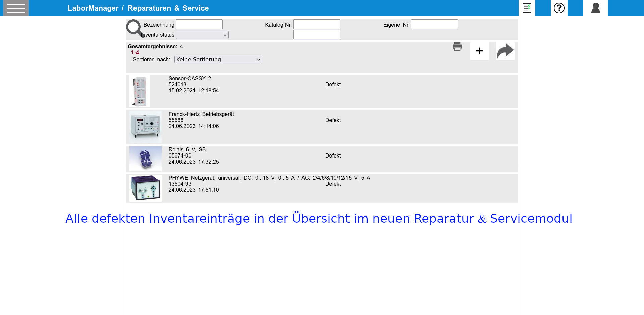Click the Defekt status of Relais 6 V
This screenshot has height=315, width=644.
tap(333, 155)
